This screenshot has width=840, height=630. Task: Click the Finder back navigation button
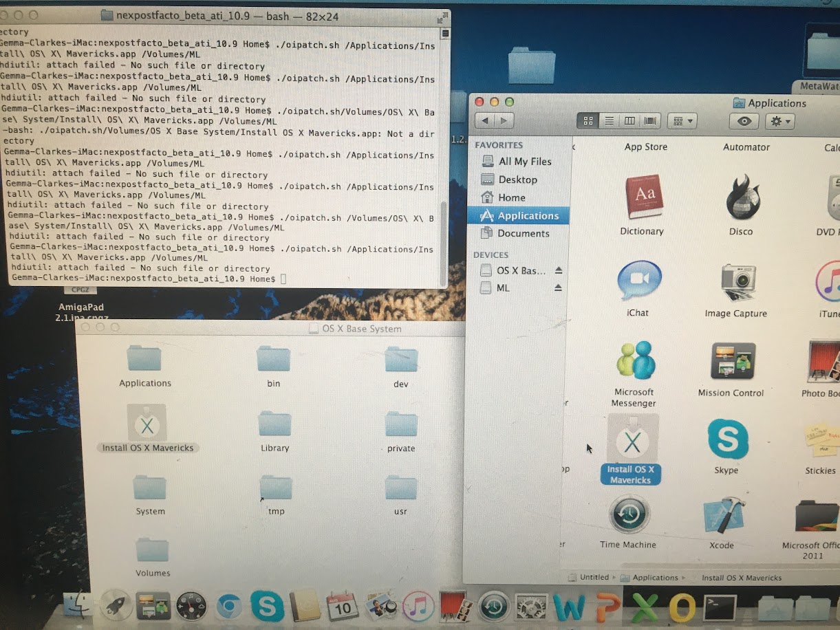coord(485,121)
